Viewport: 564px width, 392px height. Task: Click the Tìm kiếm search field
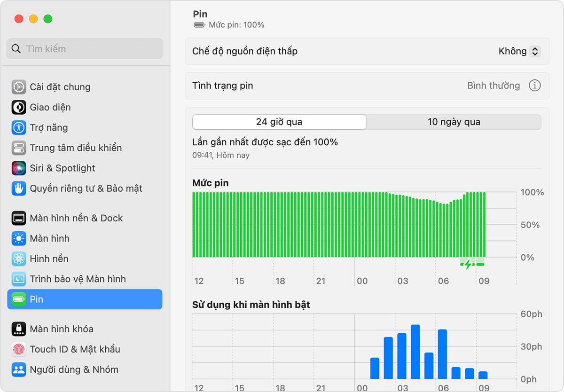(85, 49)
